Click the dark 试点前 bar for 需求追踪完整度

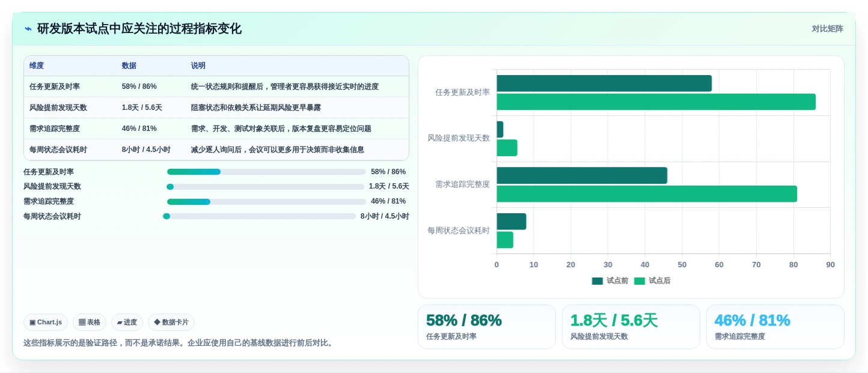pyautogui.click(x=582, y=175)
